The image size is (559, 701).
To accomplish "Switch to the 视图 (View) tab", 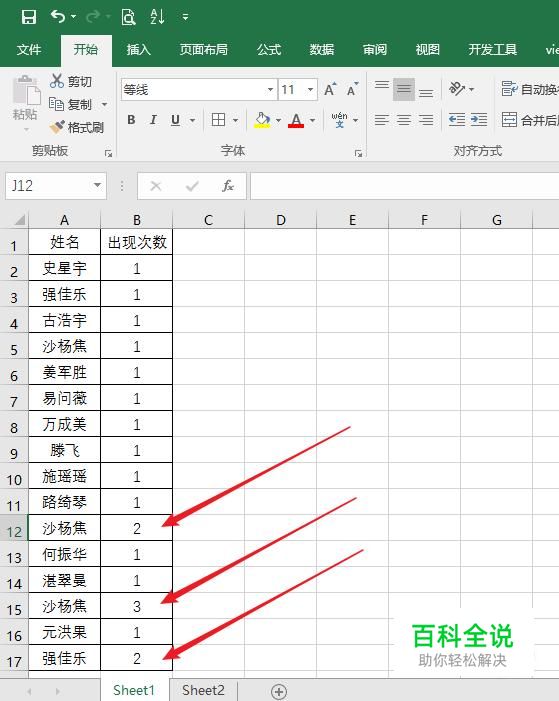I will (x=428, y=49).
